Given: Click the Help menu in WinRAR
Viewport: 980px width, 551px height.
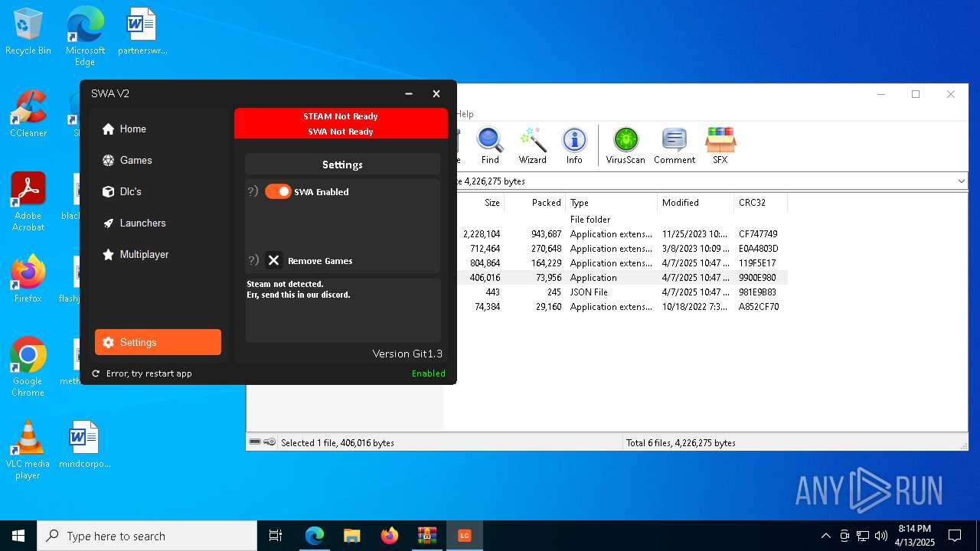Looking at the screenshot, I should 465,114.
